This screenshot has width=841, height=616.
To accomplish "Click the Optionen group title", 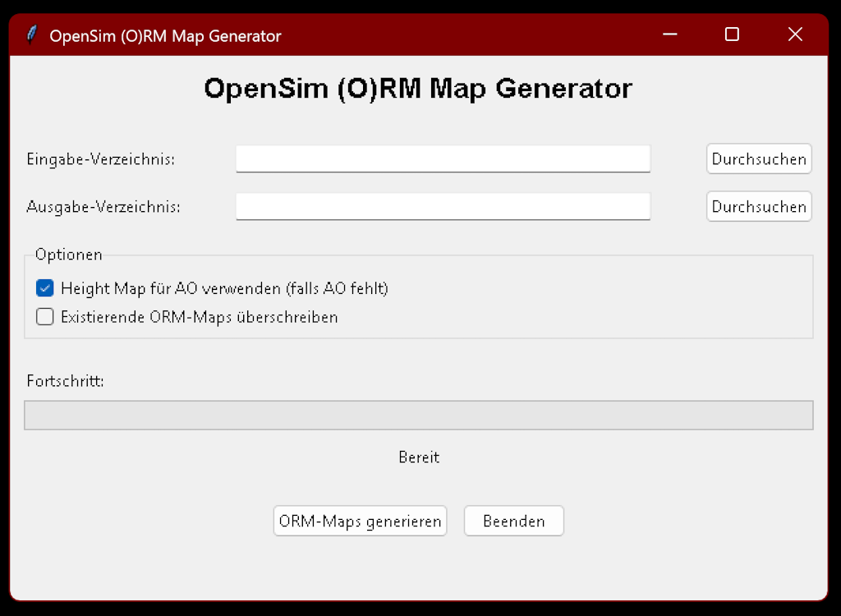I will [69, 255].
